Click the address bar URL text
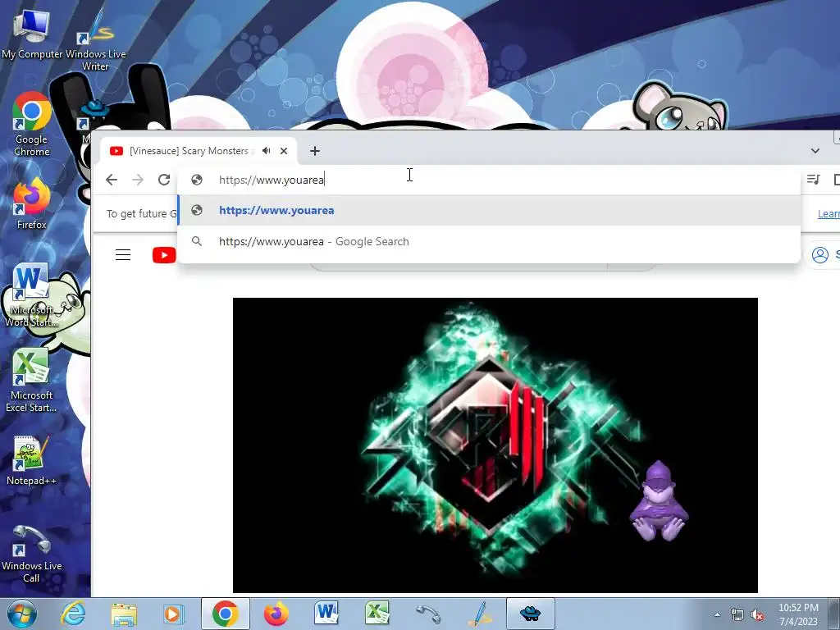 click(x=272, y=180)
